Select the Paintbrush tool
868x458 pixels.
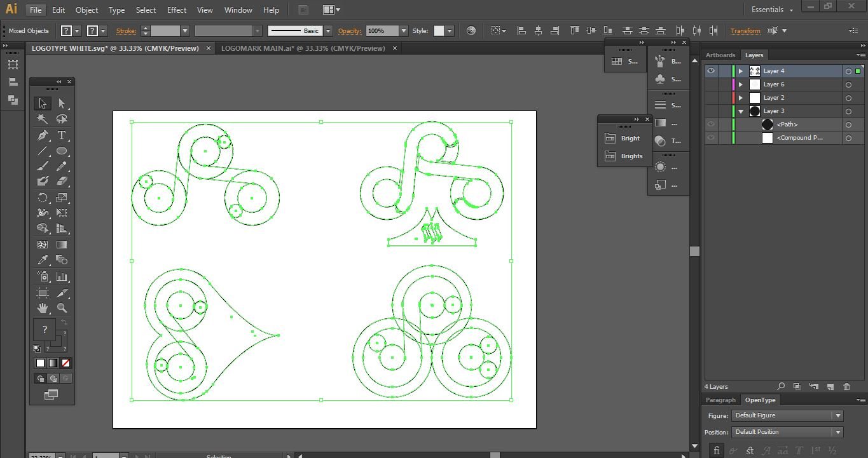[42, 166]
